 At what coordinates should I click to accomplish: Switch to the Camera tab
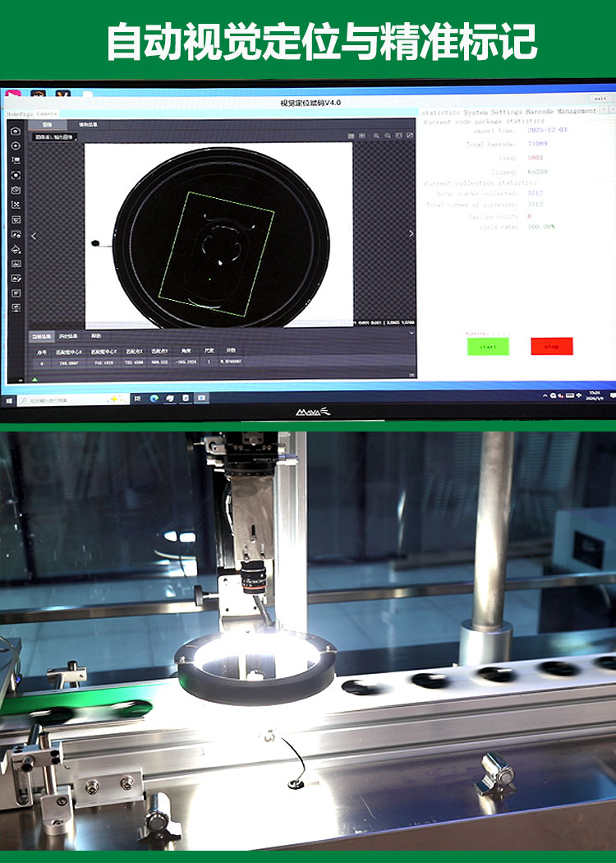click(46, 114)
